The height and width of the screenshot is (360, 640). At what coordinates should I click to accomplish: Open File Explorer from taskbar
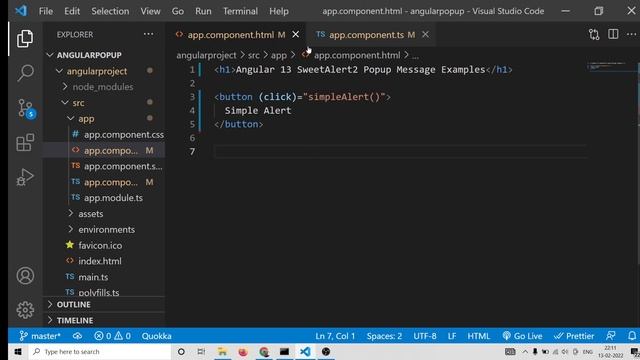222,351
